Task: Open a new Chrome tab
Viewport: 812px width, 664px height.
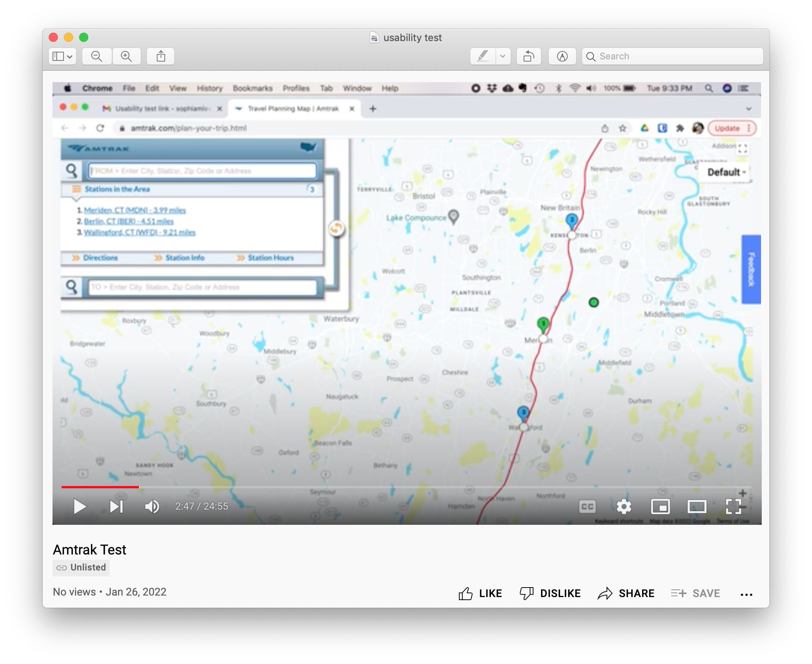Action: [373, 109]
